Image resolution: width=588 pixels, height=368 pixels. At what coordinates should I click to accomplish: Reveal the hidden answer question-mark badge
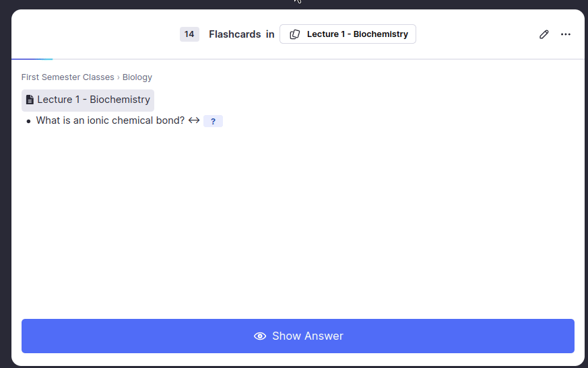click(213, 121)
